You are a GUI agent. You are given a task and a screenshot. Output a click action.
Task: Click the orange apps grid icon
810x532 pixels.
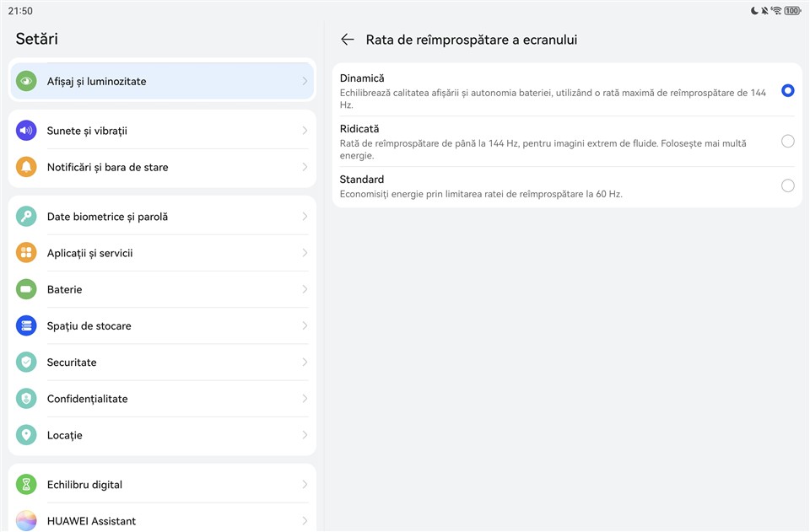pyautogui.click(x=26, y=253)
